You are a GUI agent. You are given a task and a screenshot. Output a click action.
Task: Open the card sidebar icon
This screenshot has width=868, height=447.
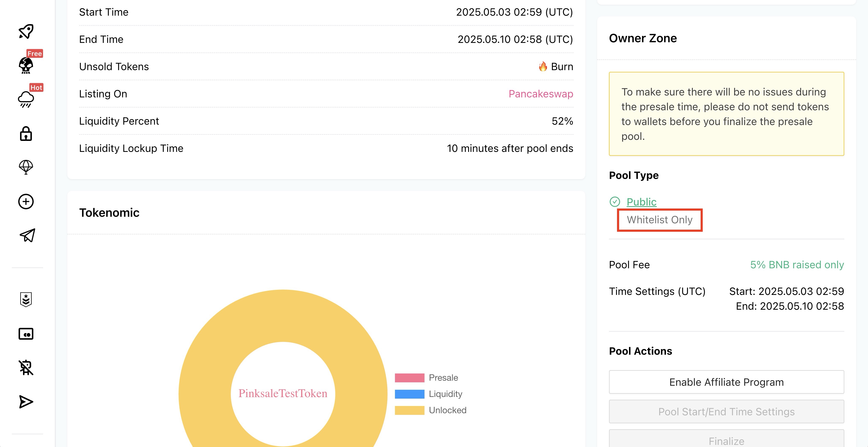pyautogui.click(x=26, y=334)
